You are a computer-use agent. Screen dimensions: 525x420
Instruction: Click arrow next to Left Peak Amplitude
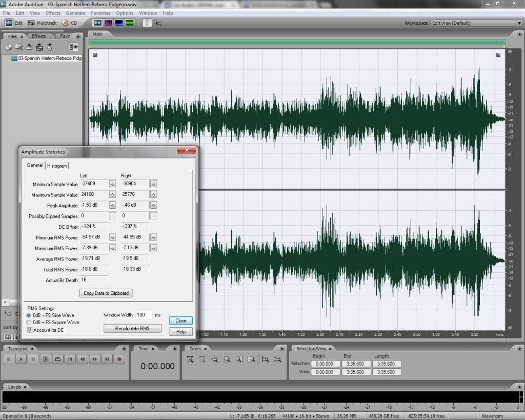112,205
